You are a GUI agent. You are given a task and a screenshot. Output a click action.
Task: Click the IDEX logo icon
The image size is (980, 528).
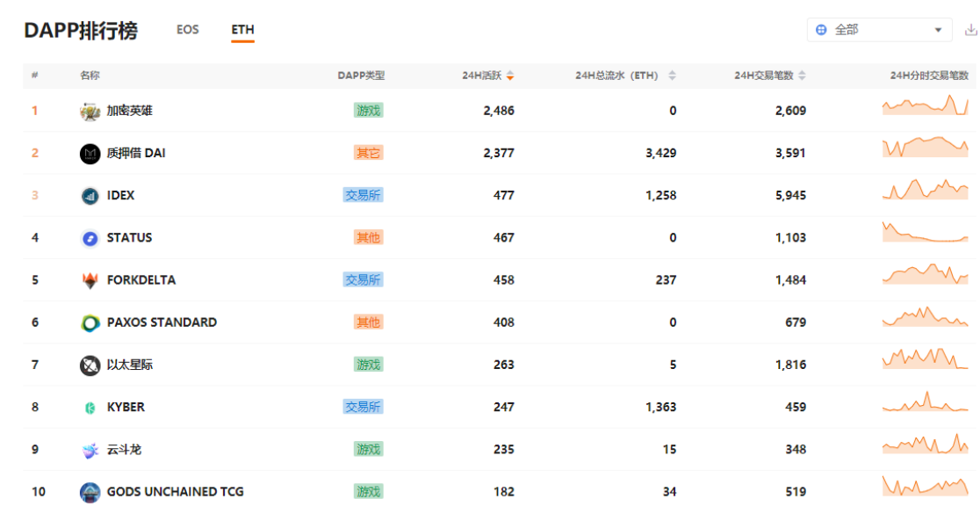pos(90,196)
